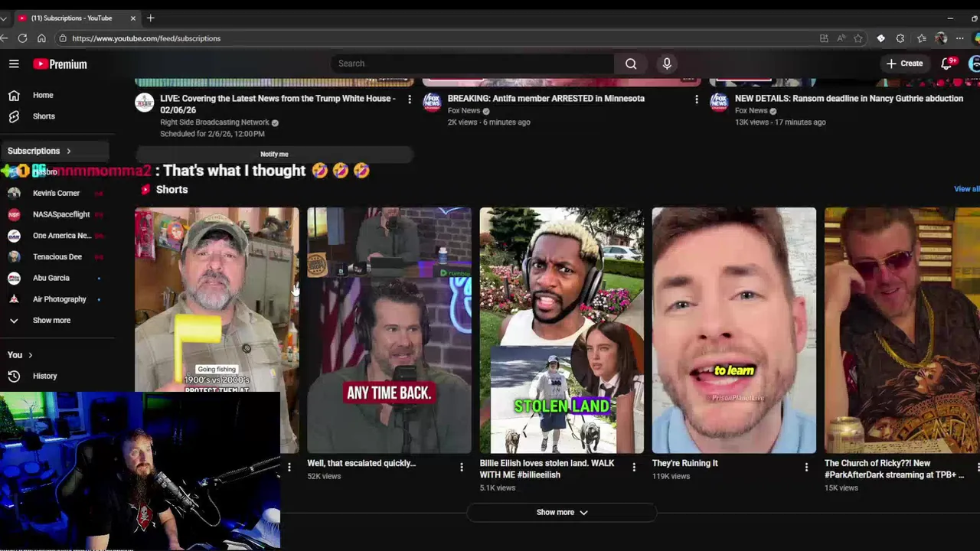Click the browser profile avatar
The image size is (980, 551).
[941, 38]
